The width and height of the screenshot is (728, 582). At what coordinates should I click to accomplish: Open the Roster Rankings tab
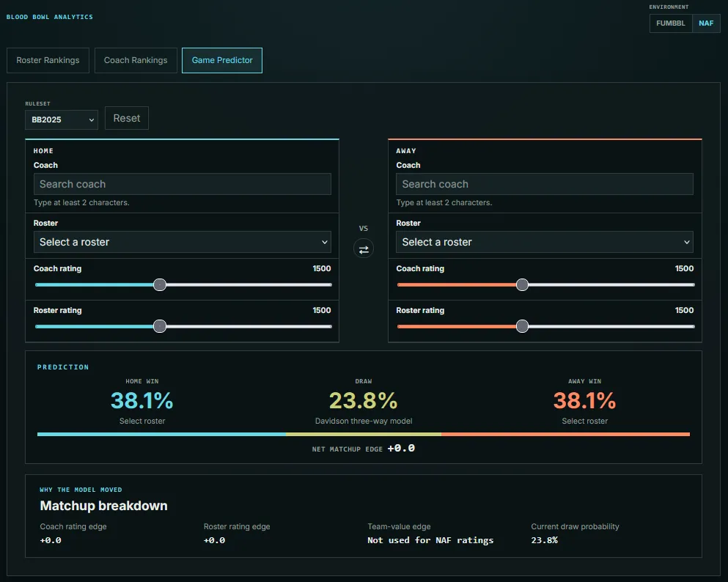point(48,60)
